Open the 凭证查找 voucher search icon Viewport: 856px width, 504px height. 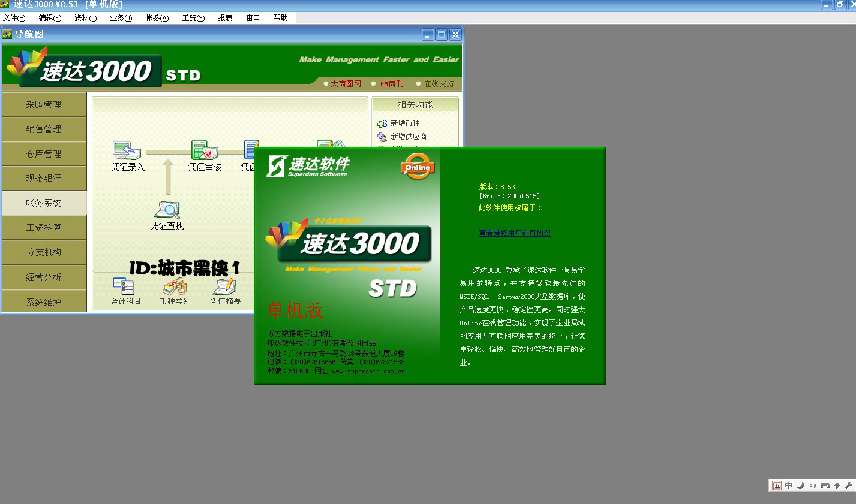[x=167, y=210]
